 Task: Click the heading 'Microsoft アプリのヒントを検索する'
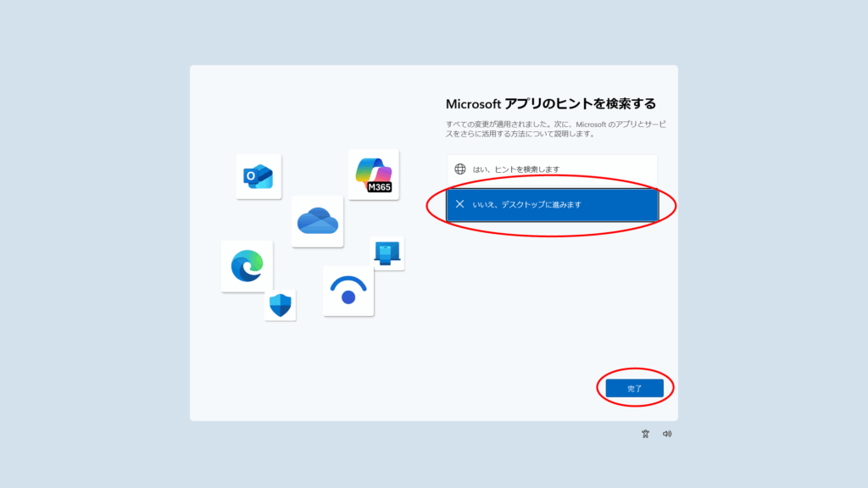(551, 103)
